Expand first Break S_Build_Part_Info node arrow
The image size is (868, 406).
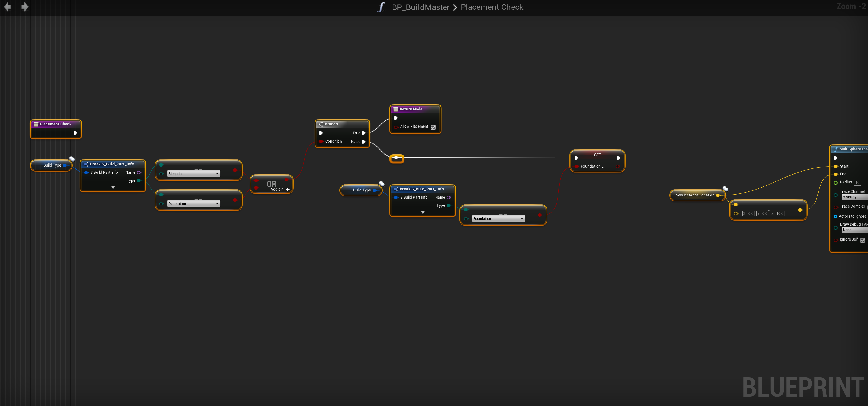113,187
